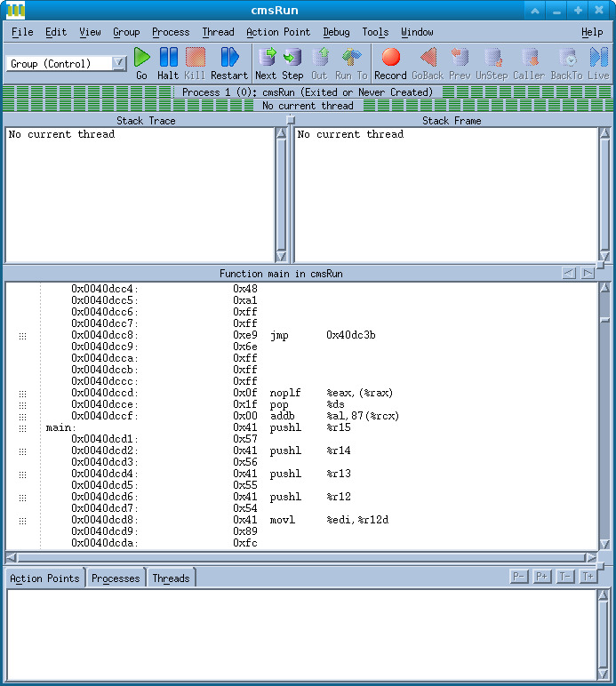Click the TotalView logo icon in title bar

coord(15,10)
